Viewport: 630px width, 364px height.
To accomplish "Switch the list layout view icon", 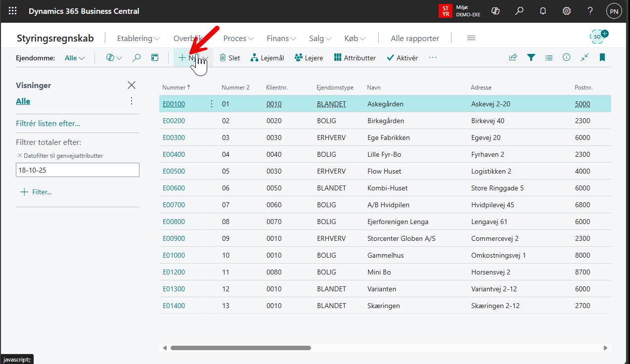I will [549, 58].
